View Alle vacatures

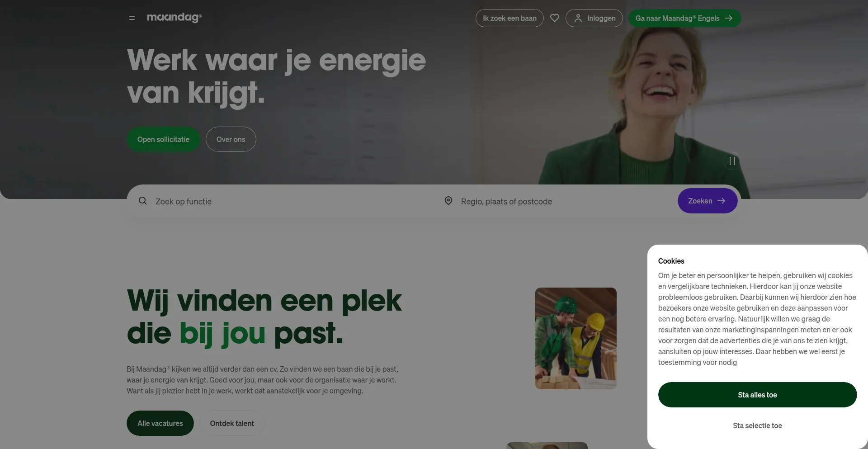tap(160, 423)
